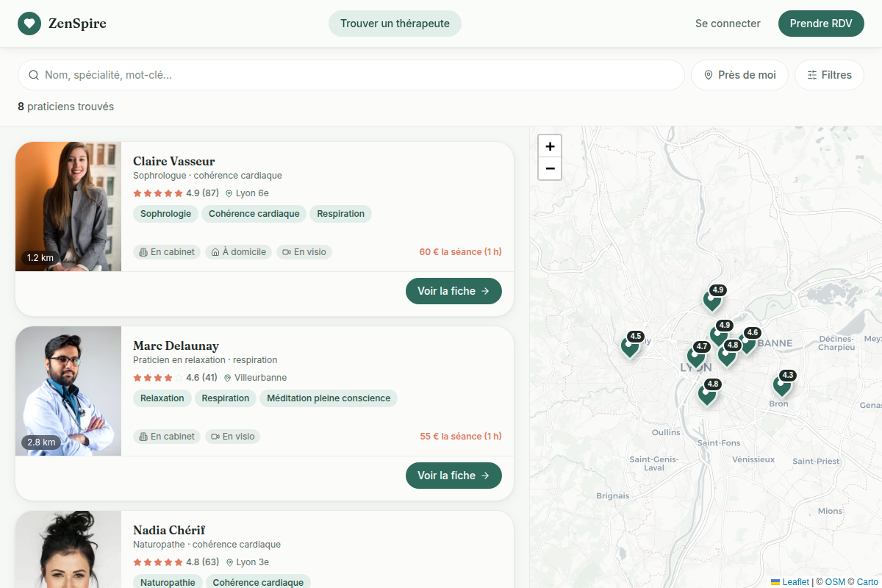The width and height of the screenshot is (882, 588).
Task: Click Claire Vasseur's En visio tag
Action: pyautogui.click(x=304, y=252)
